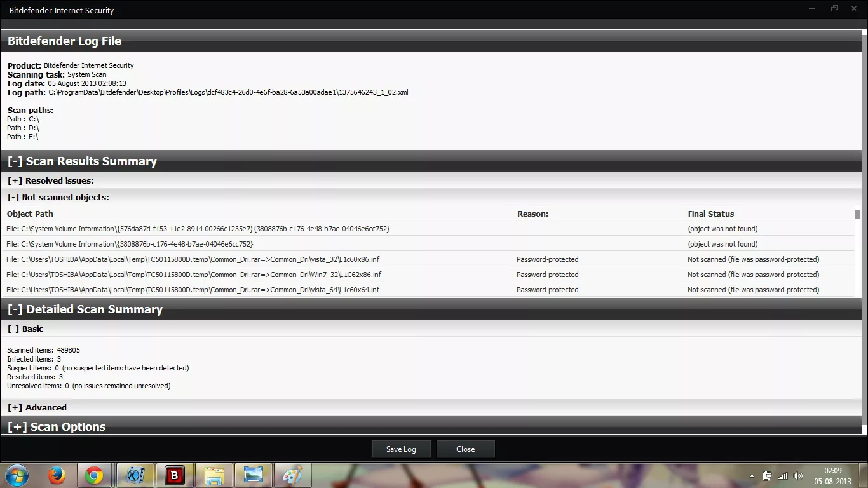Collapse the Basic summary section
The height and width of the screenshot is (488, 868).
(13, 329)
